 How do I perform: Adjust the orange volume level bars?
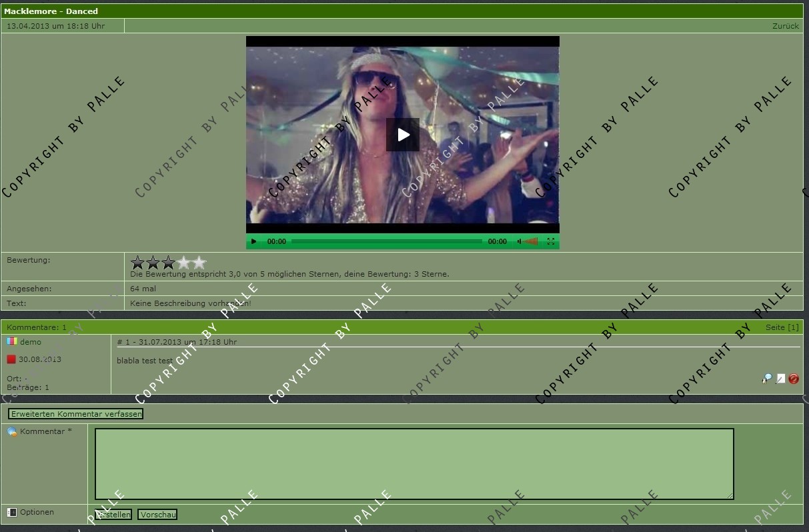pos(531,241)
